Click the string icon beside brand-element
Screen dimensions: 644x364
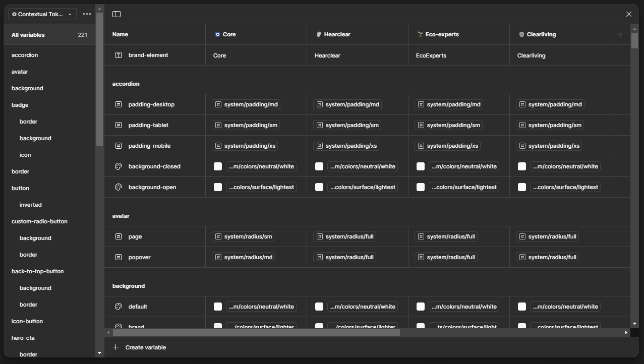[x=118, y=55]
